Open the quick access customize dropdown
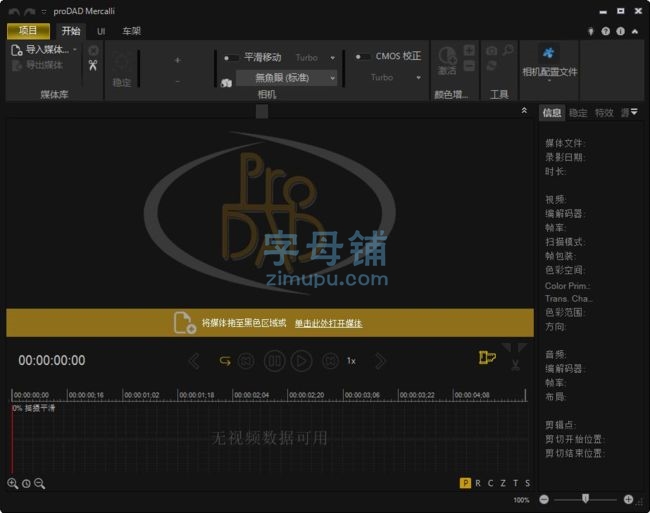This screenshot has height=513, width=650. tap(44, 12)
